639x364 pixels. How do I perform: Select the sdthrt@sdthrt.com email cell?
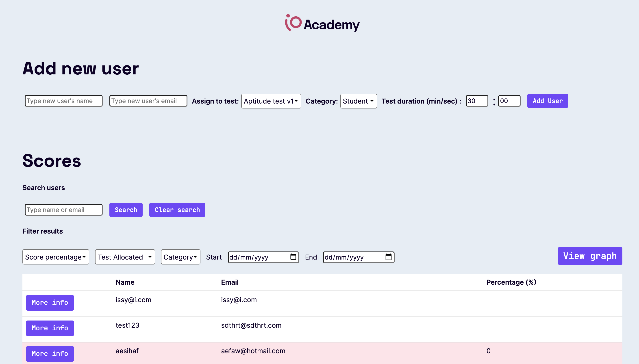pos(251,325)
